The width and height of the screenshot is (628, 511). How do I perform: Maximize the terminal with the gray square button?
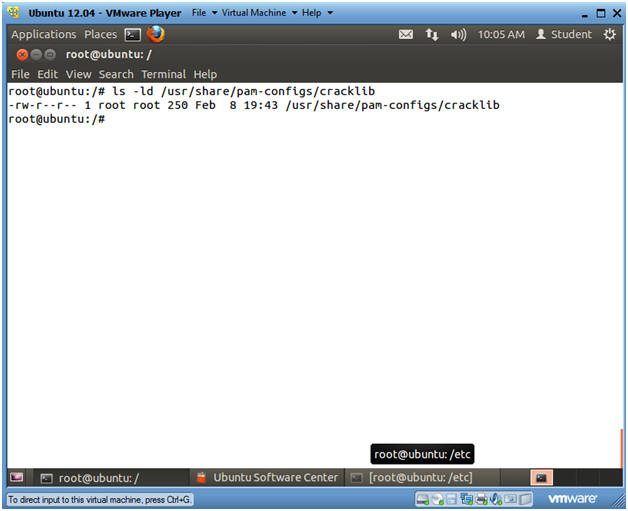tap(50, 54)
